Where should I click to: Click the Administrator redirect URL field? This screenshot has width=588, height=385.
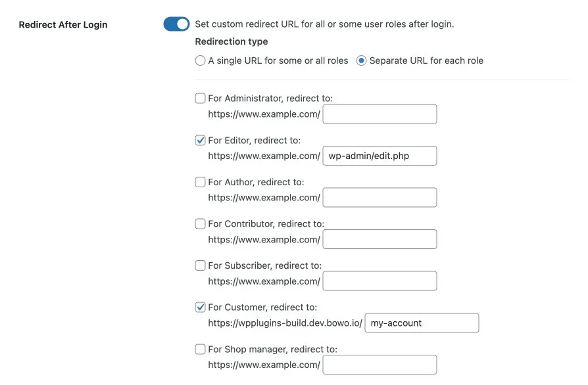click(x=380, y=114)
